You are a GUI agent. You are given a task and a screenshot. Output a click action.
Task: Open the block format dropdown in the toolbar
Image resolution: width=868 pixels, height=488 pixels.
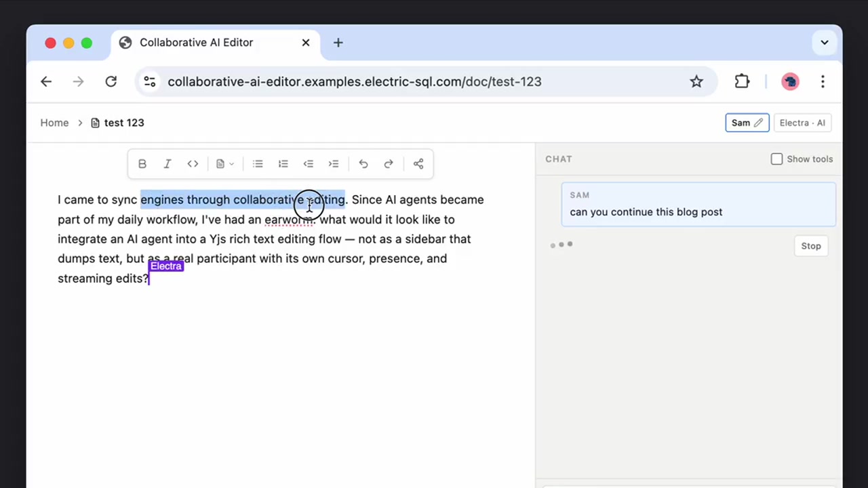coord(224,163)
